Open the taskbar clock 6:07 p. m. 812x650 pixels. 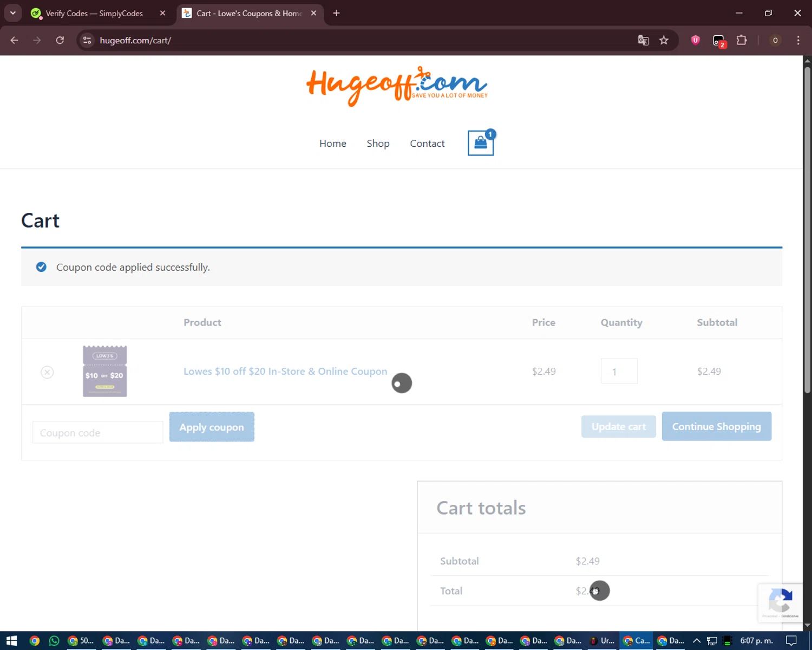pos(756,641)
